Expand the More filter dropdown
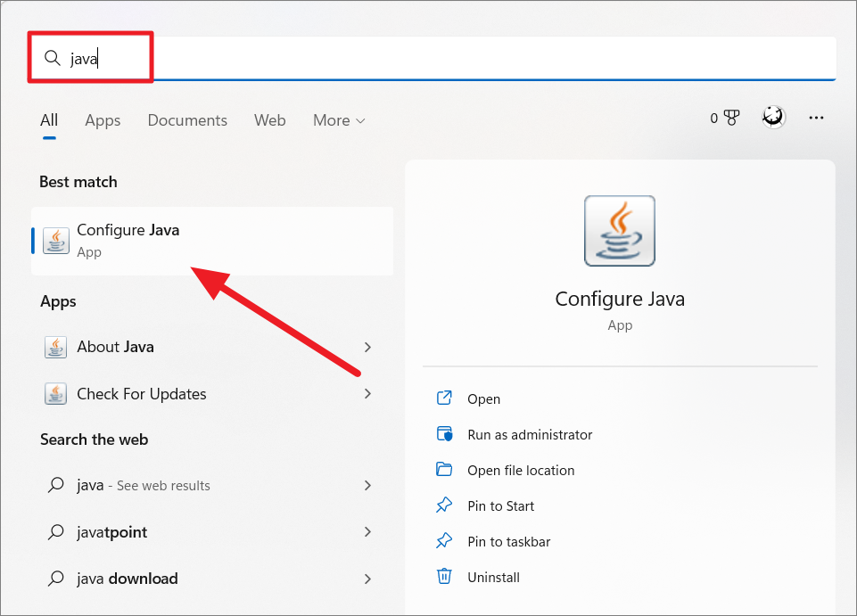Viewport: 857px width, 616px height. (339, 119)
